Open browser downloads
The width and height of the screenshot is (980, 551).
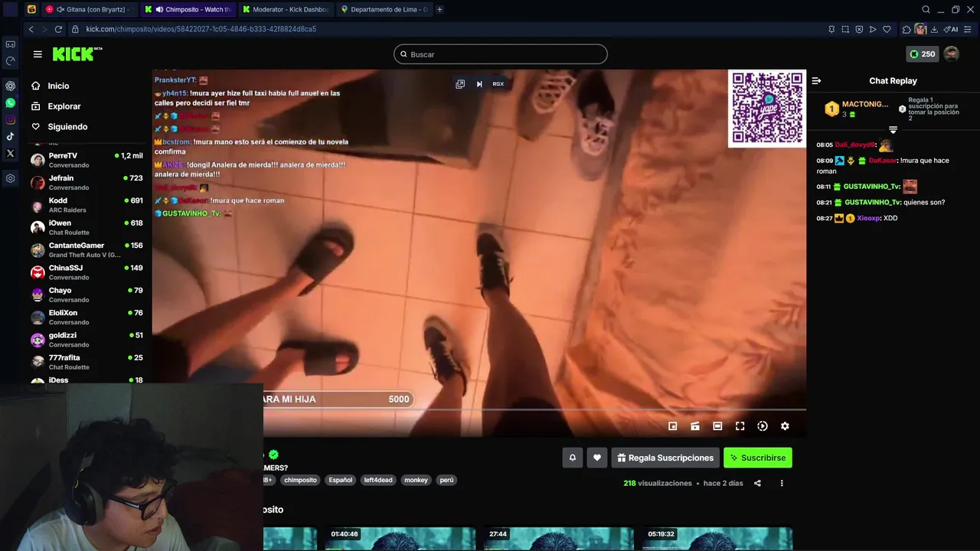(x=936, y=29)
